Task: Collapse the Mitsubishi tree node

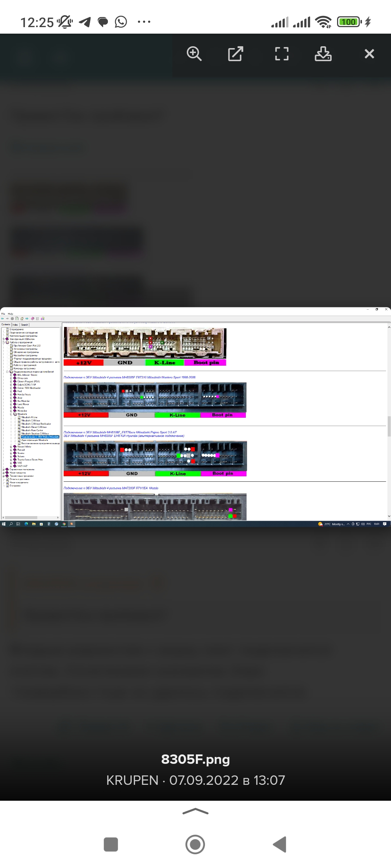Action: point(11,414)
